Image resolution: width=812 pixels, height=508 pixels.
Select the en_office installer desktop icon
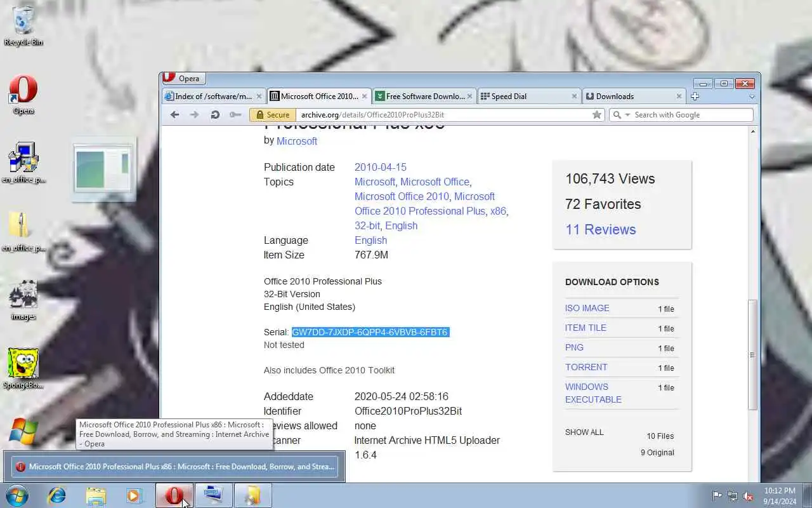click(23, 163)
